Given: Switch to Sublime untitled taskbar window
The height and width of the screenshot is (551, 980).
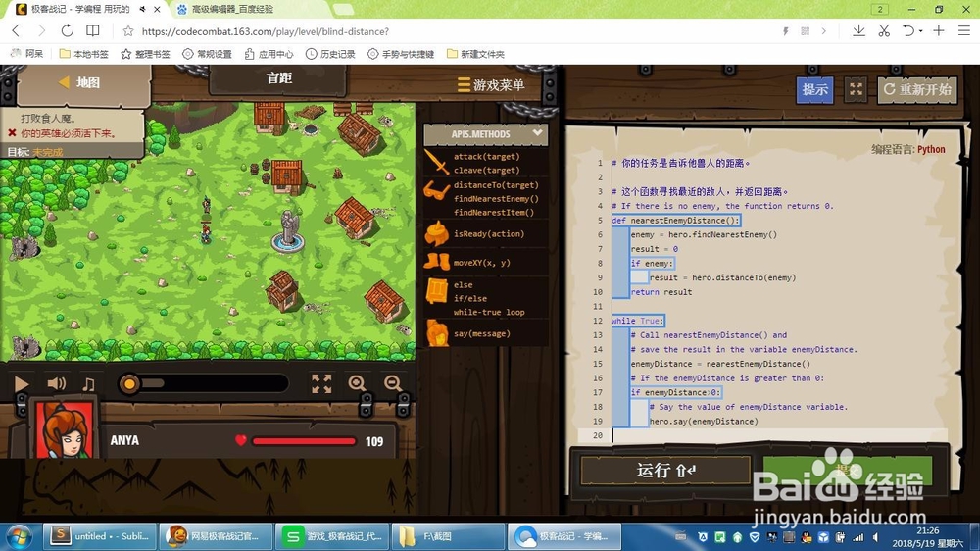Looking at the screenshot, I should [x=100, y=536].
